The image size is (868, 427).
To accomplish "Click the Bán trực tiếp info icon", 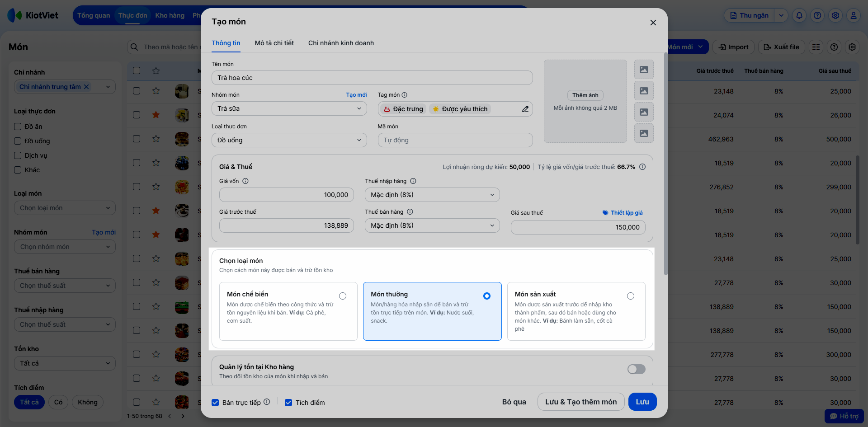I will coord(267,402).
